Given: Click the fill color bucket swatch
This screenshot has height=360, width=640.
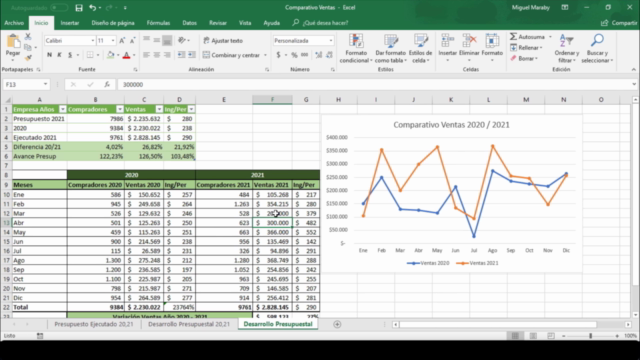Looking at the screenshot, I should pyautogui.click(x=110, y=55).
